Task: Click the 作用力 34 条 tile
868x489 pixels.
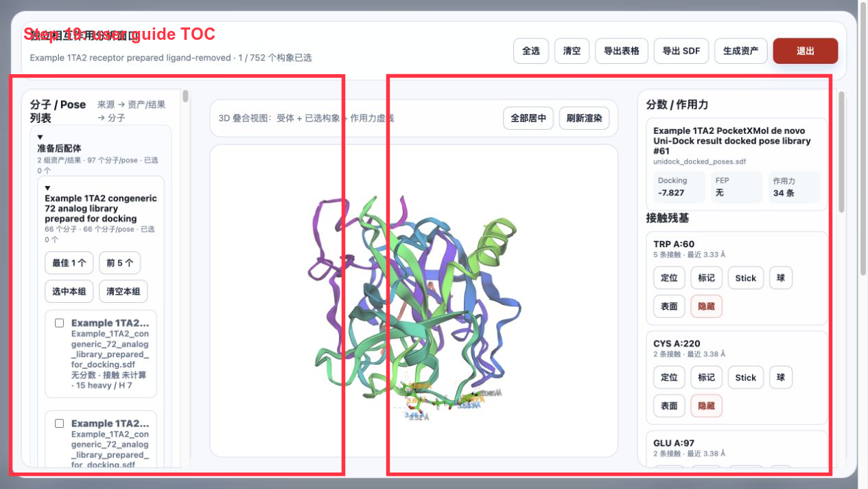Action: pyautogui.click(x=794, y=187)
